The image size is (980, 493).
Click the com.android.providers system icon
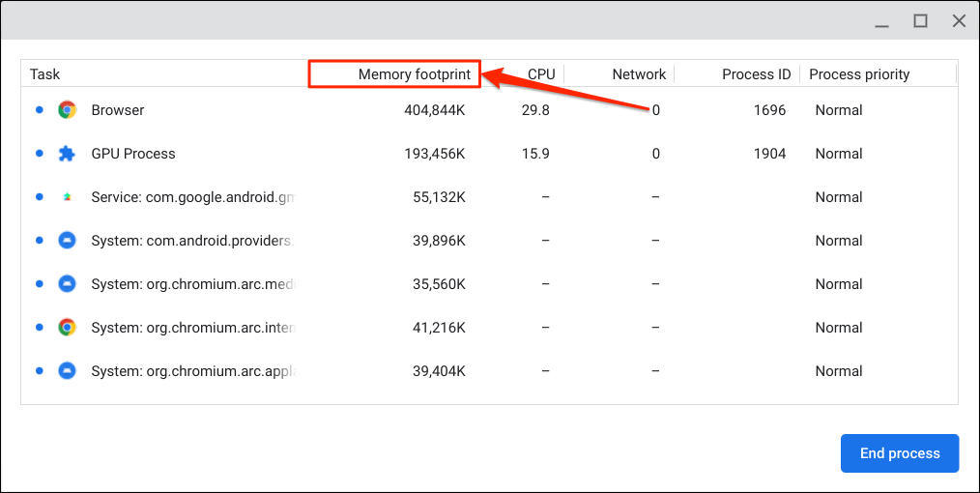(x=67, y=241)
